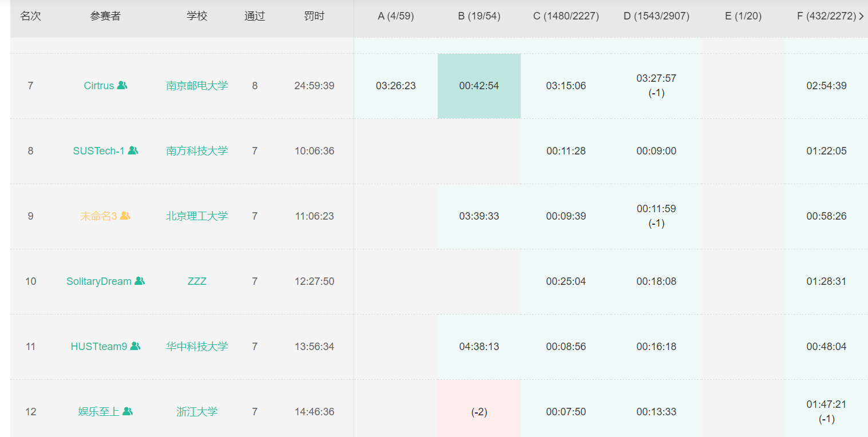Click the 罚时 penalty column header

click(x=314, y=16)
